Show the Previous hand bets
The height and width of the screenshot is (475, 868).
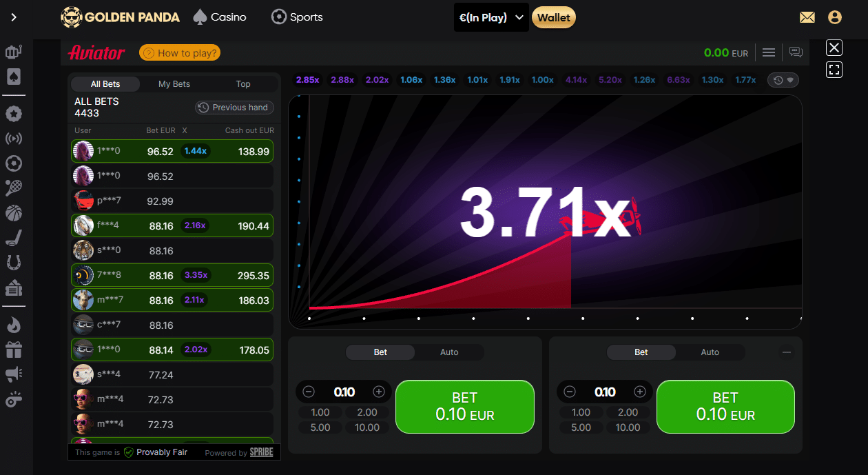click(x=234, y=108)
